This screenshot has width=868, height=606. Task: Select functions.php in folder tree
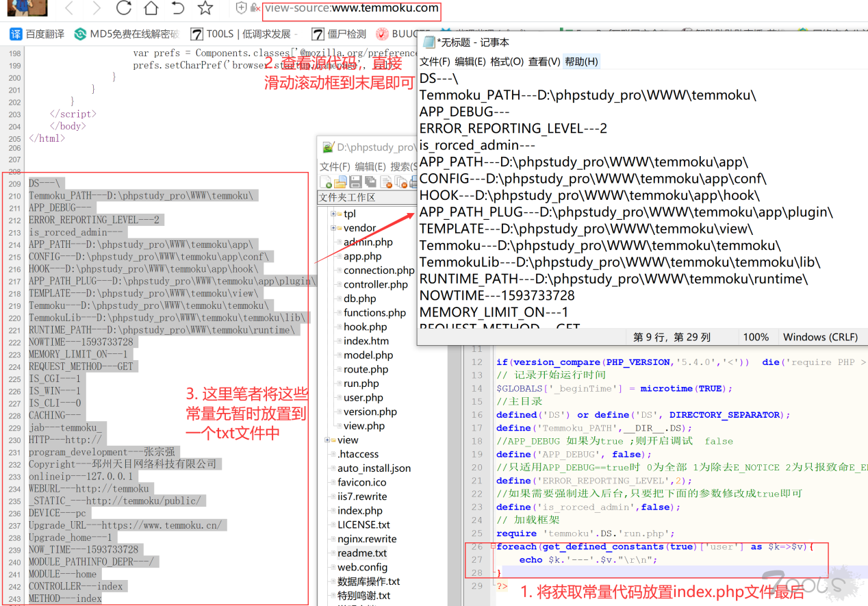point(374,312)
